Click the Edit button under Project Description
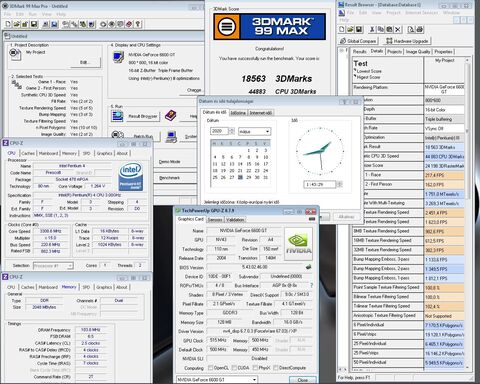This screenshot has width=480, height=384. coord(85,62)
